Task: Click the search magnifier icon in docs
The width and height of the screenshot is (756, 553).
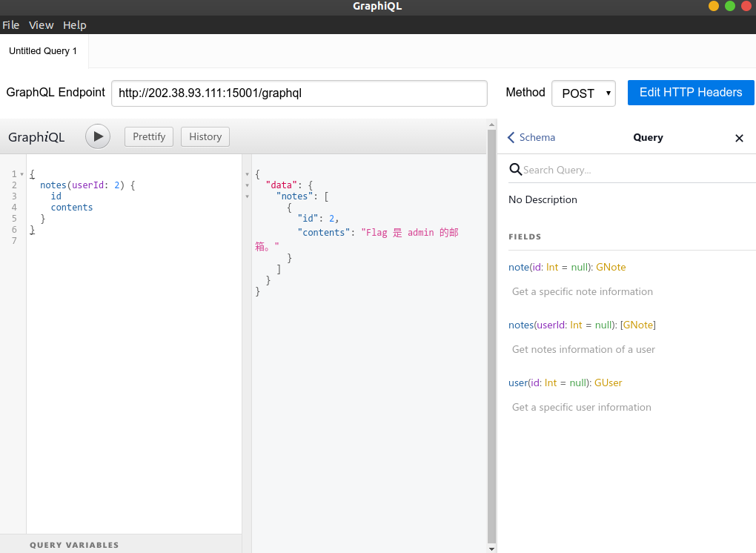Action: pos(515,170)
